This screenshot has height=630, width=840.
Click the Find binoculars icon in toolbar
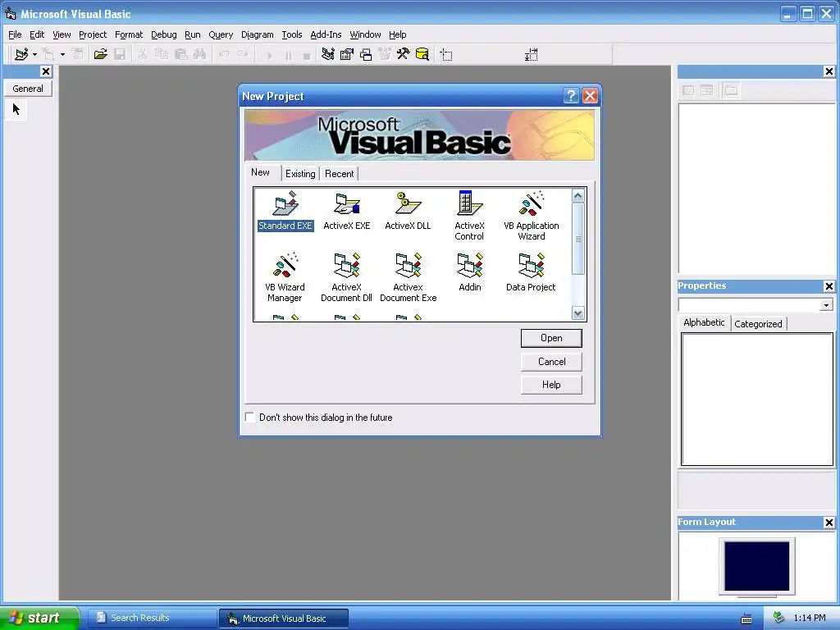point(199,54)
